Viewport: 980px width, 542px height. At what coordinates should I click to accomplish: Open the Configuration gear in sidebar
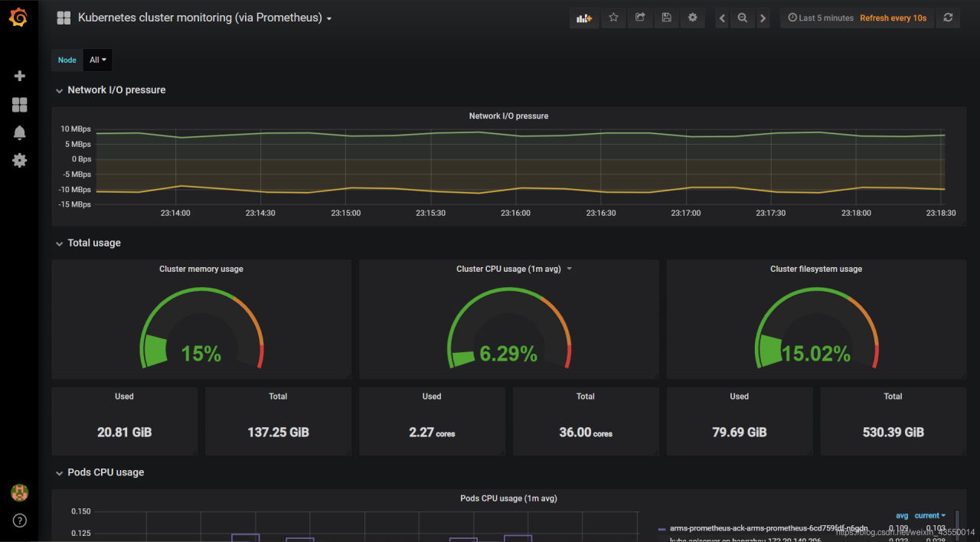click(20, 161)
